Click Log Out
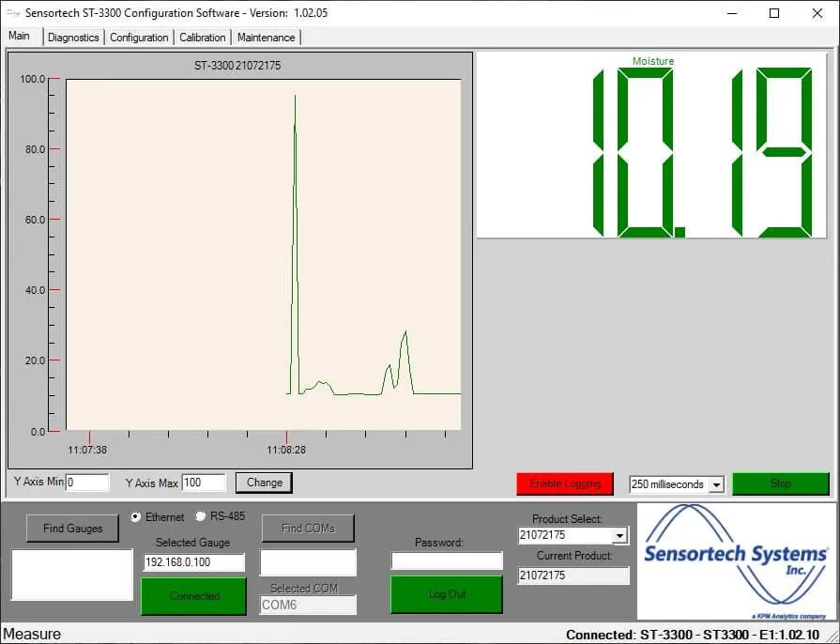Viewport: 840px width, 644px height. click(446, 593)
